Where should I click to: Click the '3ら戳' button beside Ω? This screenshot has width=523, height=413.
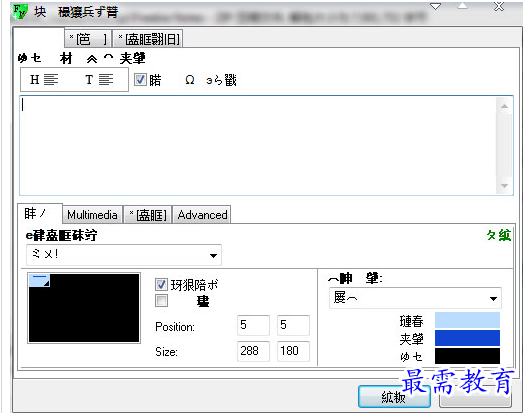pos(221,80)
